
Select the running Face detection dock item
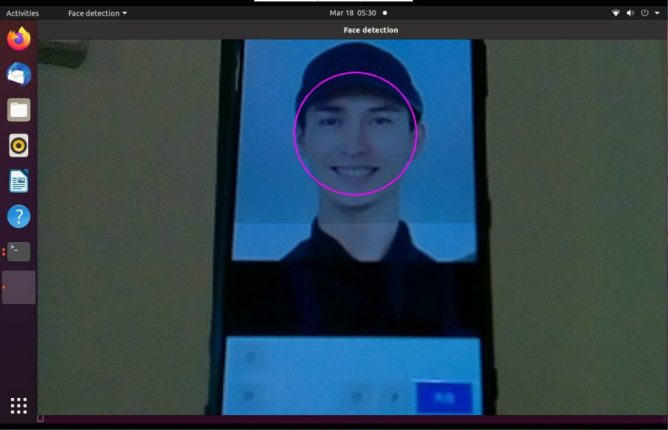point(18,287)
